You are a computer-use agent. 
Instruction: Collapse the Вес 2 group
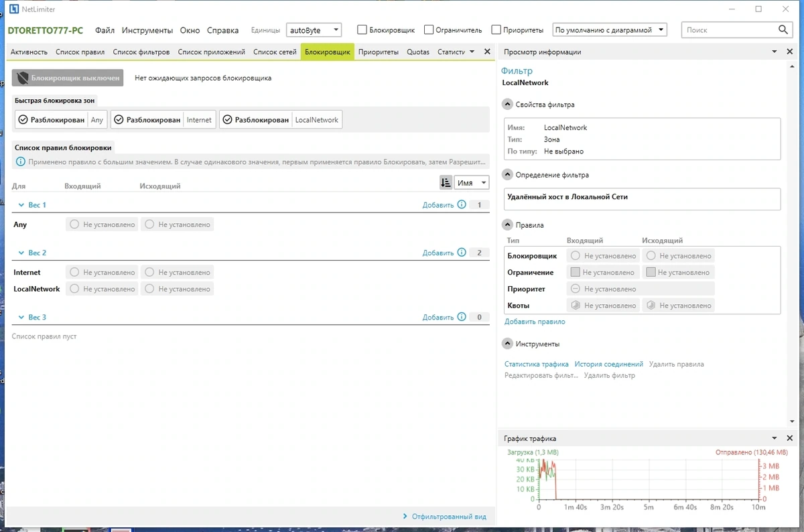coord(21,253)
